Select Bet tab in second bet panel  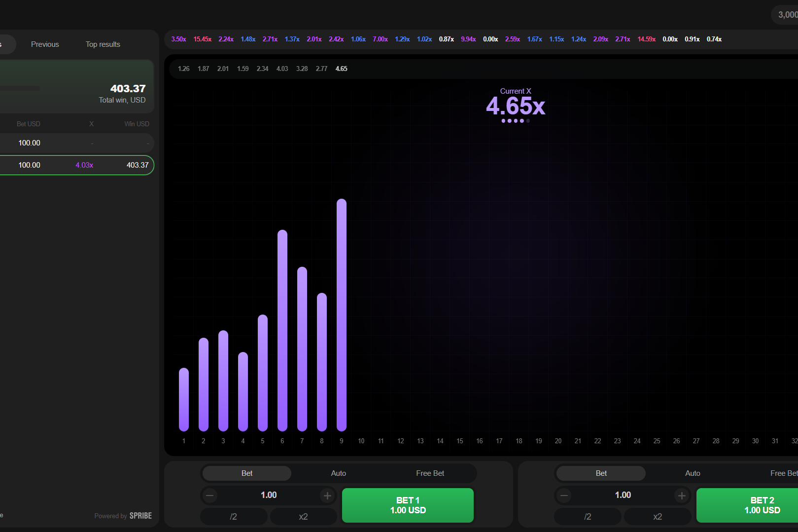[601, 473]
